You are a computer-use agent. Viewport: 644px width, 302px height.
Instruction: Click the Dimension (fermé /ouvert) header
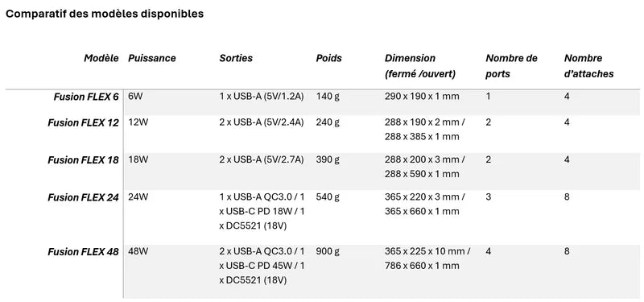click(420, 66)
